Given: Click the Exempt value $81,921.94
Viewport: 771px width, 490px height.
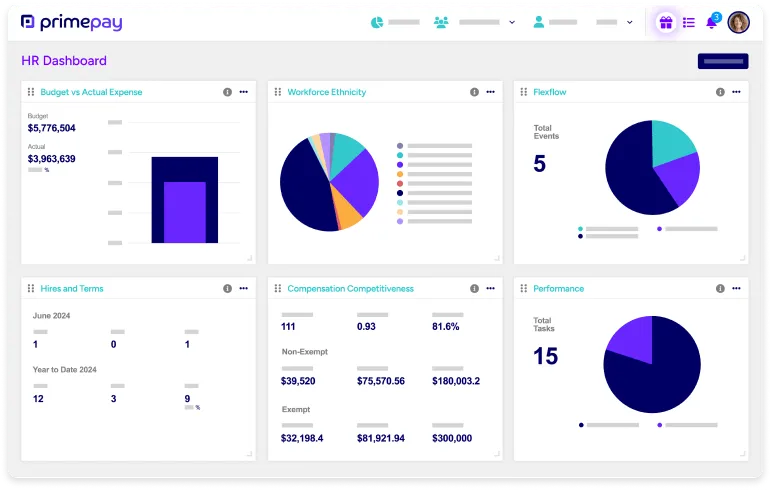Looking at the screenshot, I should (381, 438).
